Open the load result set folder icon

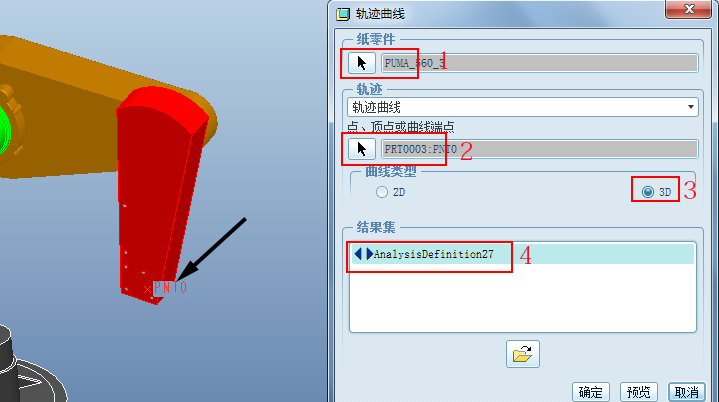(x=523, y=354)
